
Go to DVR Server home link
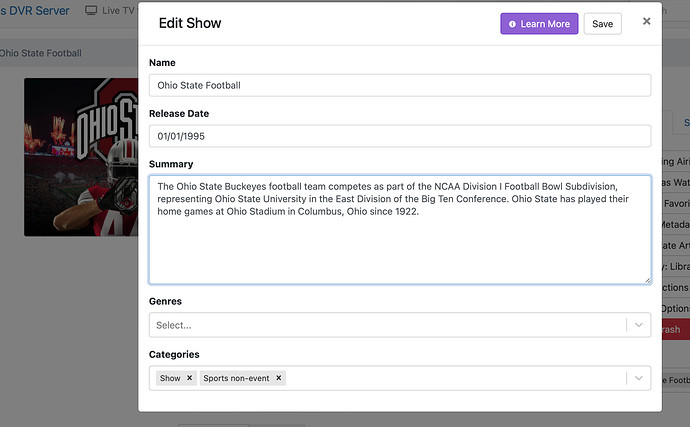tap(35, 11)
